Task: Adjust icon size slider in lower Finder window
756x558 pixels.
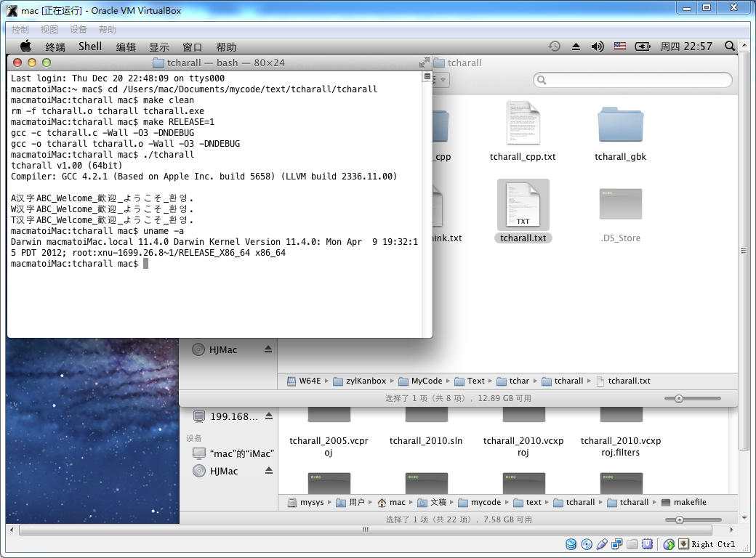Action: [680, 519]
